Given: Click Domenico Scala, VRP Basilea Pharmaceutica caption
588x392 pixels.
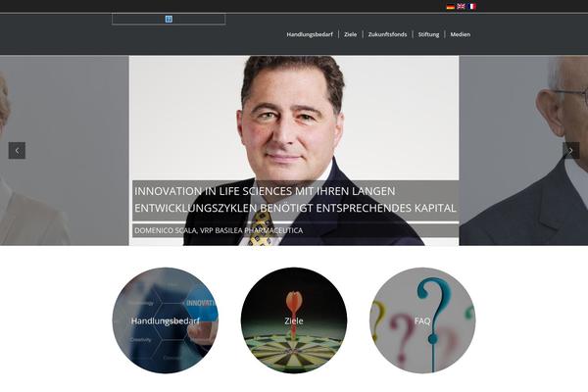Looking at the screenshot, I should (x=219, y=230).
